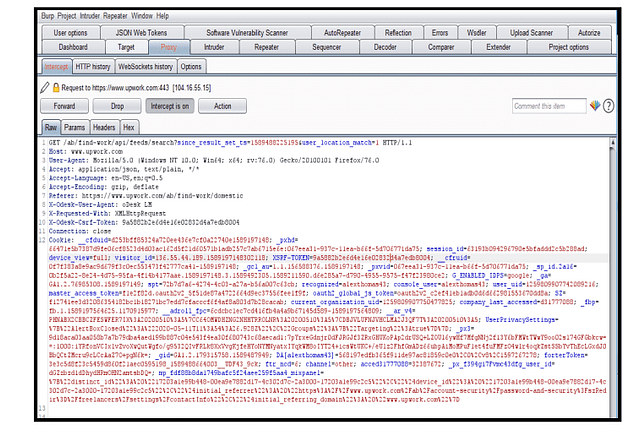The image size is (640, 441).
Task: Open the Window menu
Action: click(x=142, y=16)
